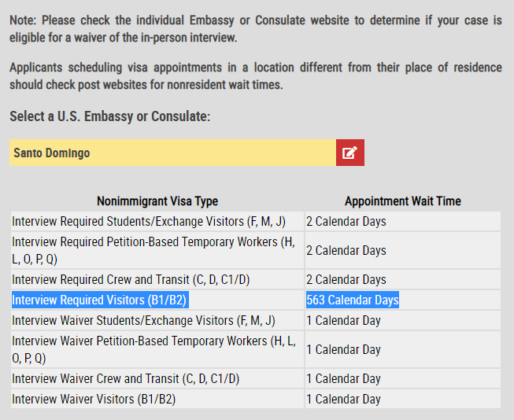Select the Santo Domingo embassy field
The image size is (514, 420).
click(x=172, y=153)
